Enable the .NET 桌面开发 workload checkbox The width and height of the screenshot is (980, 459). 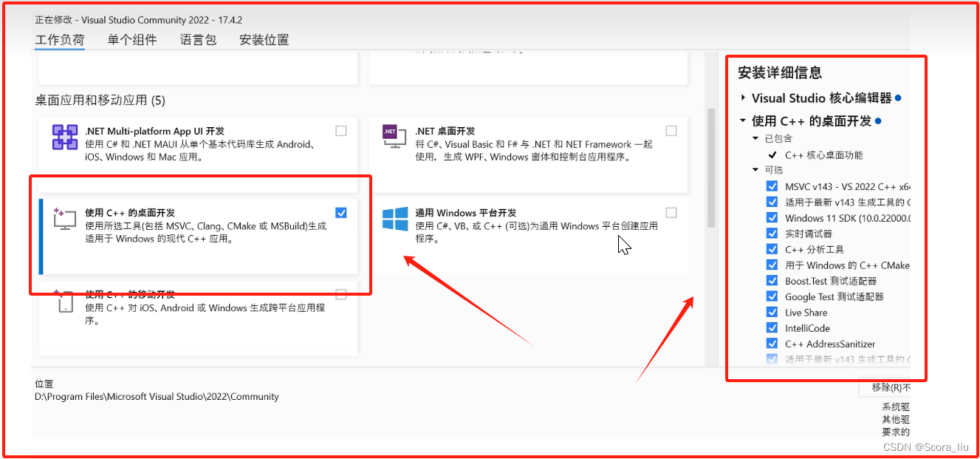coord(671,131)
